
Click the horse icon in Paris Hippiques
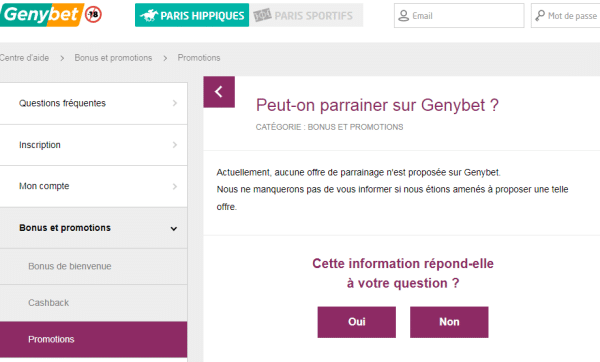tap(149, 16)
